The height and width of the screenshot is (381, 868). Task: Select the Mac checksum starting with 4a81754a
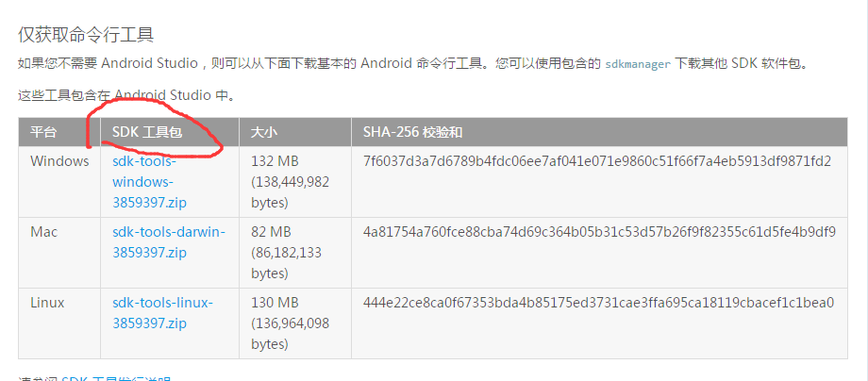tap(599, 232)
